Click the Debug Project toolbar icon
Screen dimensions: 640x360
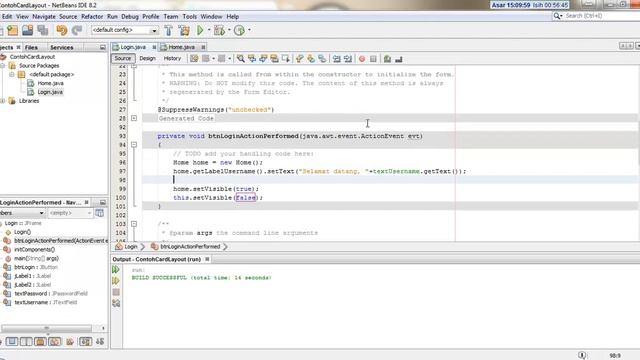tap(219, 30)
